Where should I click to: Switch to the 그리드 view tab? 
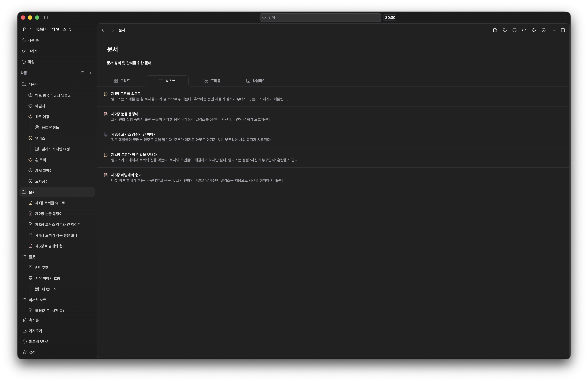122,81
